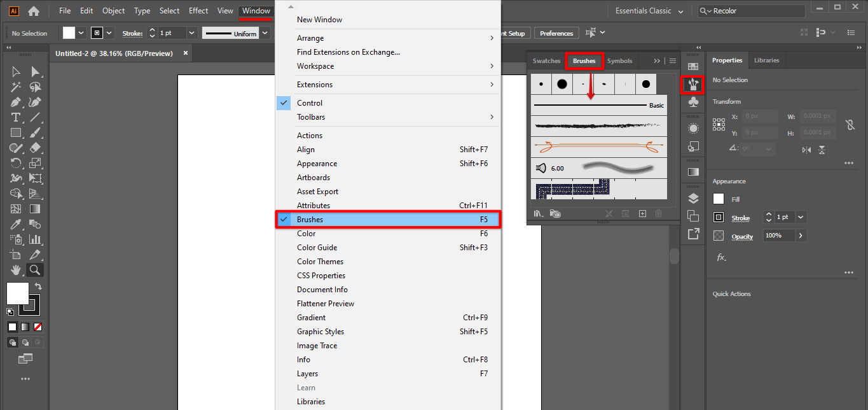Expand the Toolbars submenu
Screen dimensions: 868x410
tap(311, 117)
